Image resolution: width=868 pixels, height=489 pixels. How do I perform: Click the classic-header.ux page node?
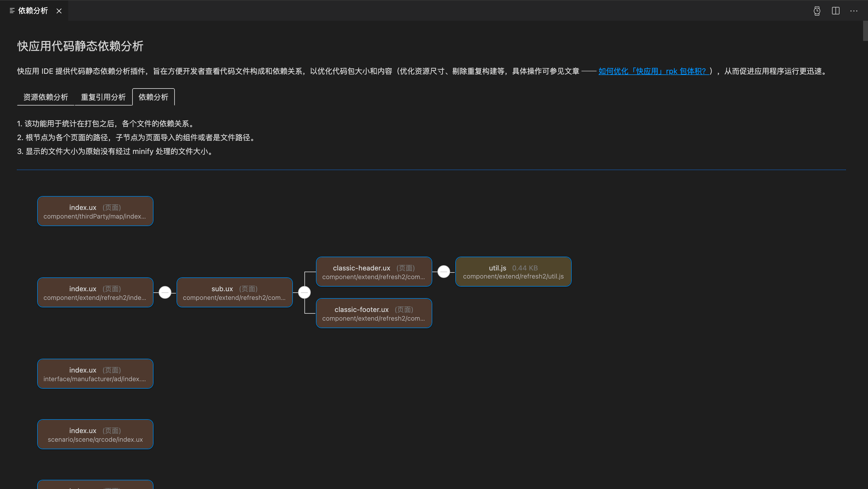coord(374,272)
